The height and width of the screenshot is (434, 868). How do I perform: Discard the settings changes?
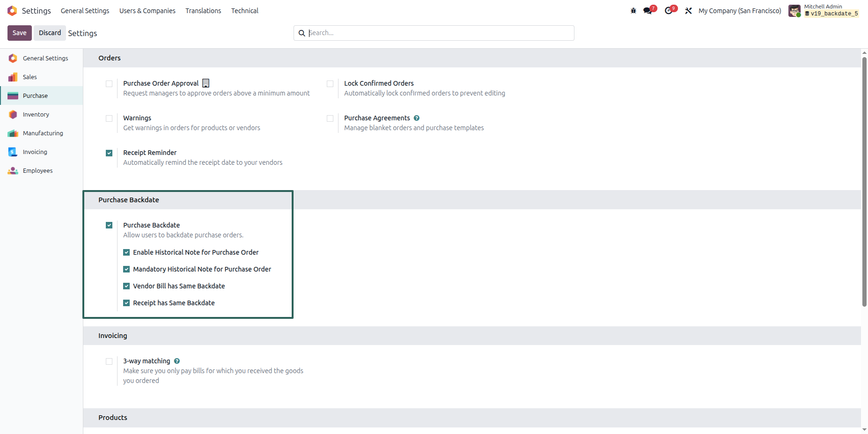(50, 33)
